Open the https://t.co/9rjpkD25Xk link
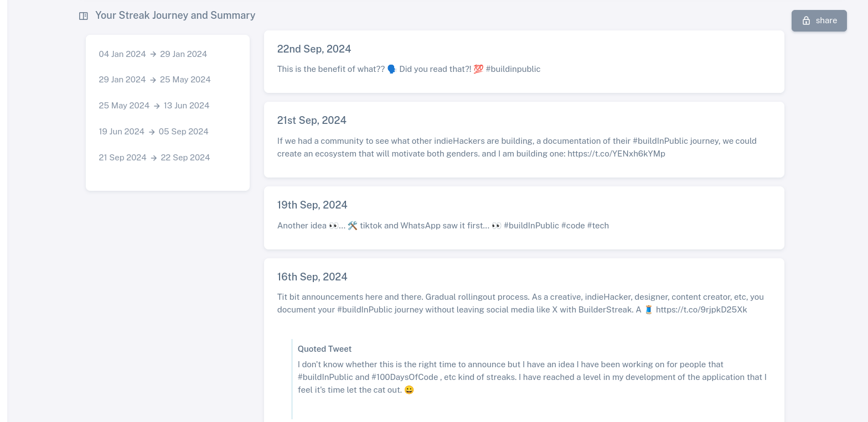 (x=701, y=310)
